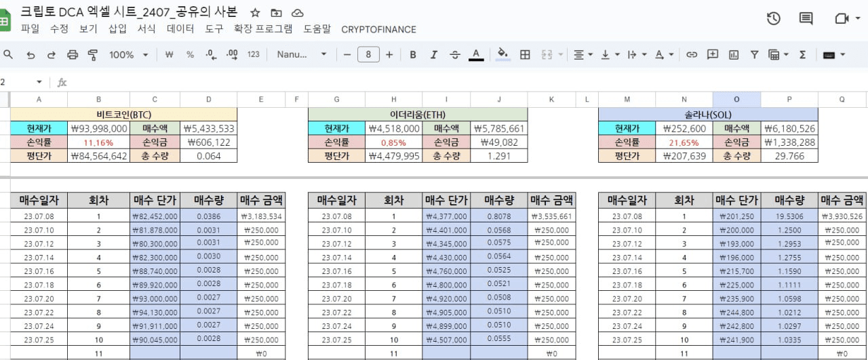Format as currency with the ₩ icon
Viewport: 868px width, 360px height.
tap(169, 55)
